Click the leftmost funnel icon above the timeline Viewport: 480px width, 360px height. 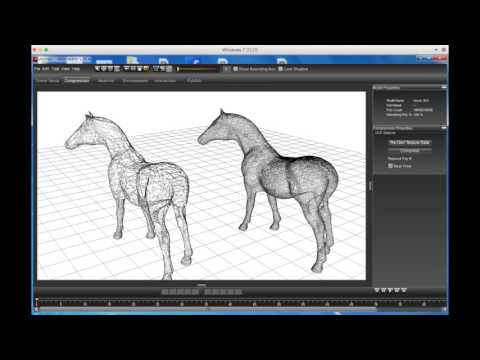(x=377, y=290)
